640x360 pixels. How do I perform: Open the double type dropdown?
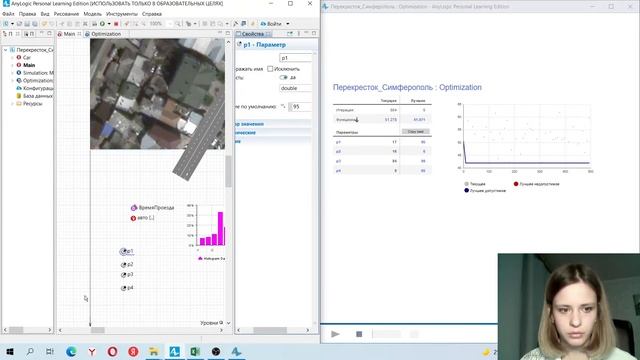tap(296, 88)
